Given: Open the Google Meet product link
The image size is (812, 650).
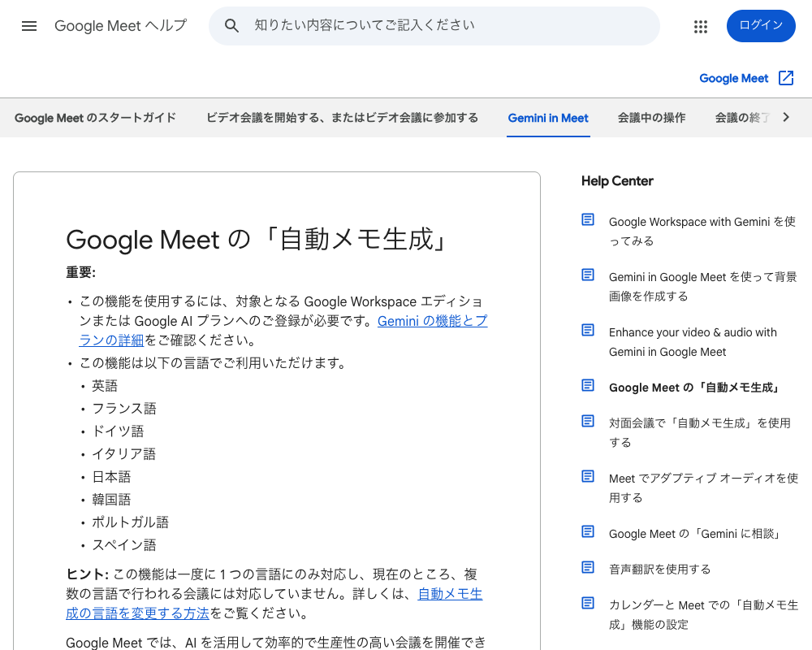Looking at the screenshot, I should (734, 78).
